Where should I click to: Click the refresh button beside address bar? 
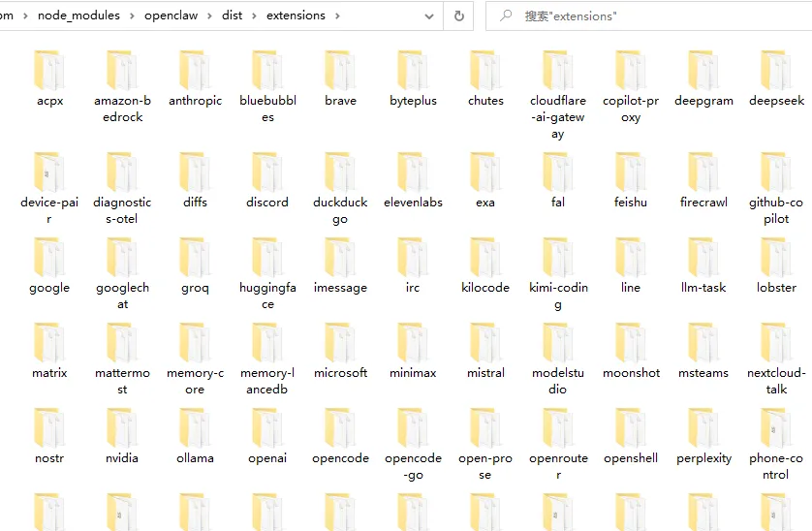click(x=459, y=16)
